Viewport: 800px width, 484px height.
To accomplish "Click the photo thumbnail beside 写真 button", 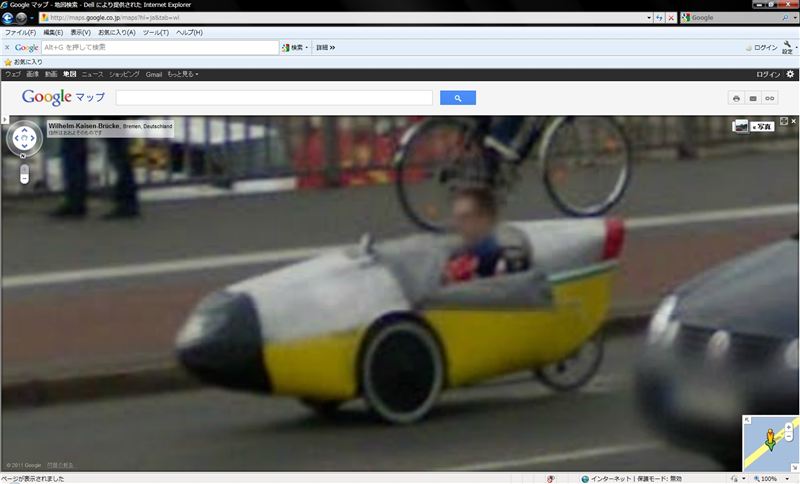I will pos(740,126).
